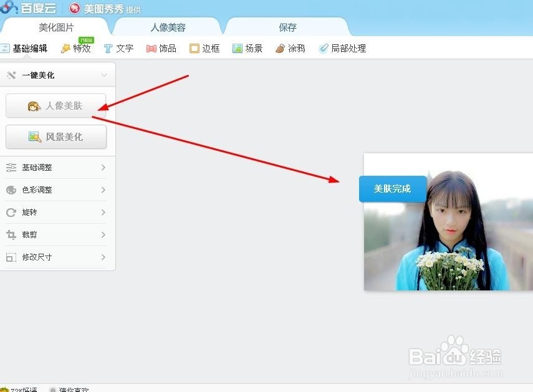Click the red bow 饰品 icon
The width and height of the screenshot is (533, 392).
(151, 49)
